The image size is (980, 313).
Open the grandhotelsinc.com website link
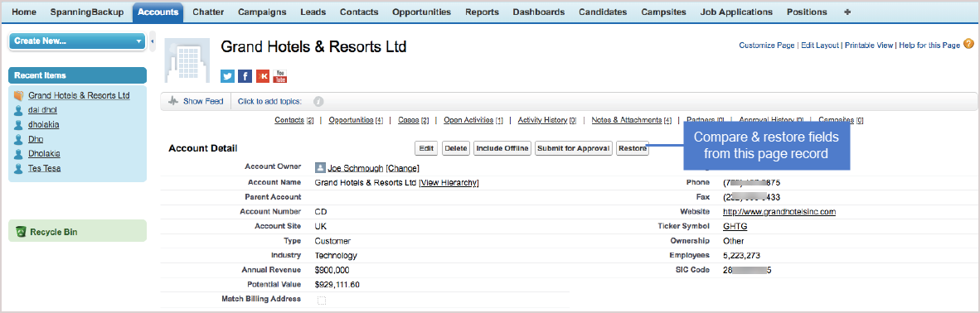pos(779,212)
